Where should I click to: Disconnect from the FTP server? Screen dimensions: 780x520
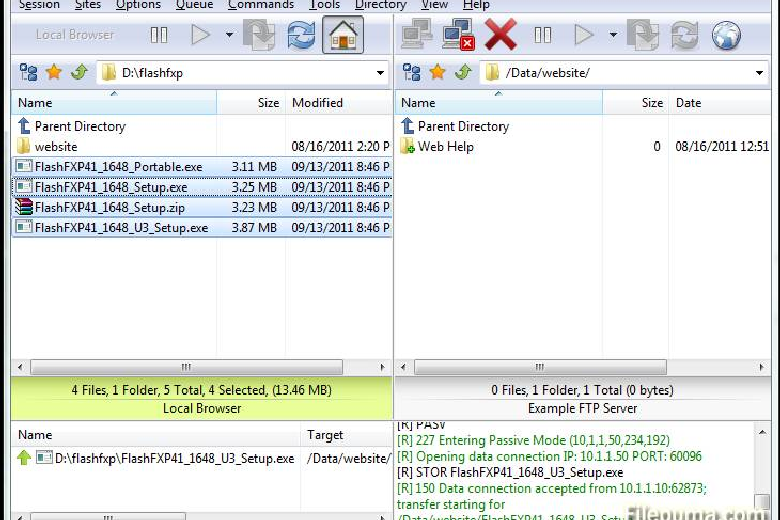(458, 35)
